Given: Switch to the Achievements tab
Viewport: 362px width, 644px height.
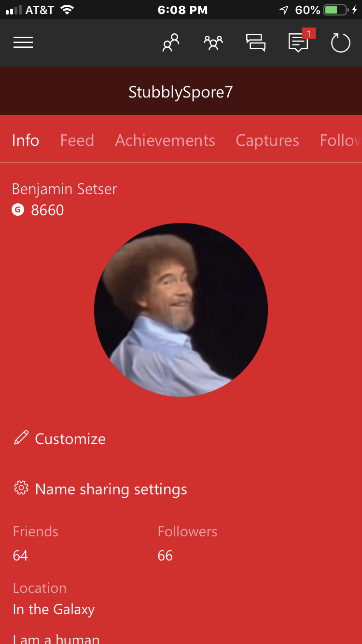Looking at the screenshot, I should click(x=165, y=140).
